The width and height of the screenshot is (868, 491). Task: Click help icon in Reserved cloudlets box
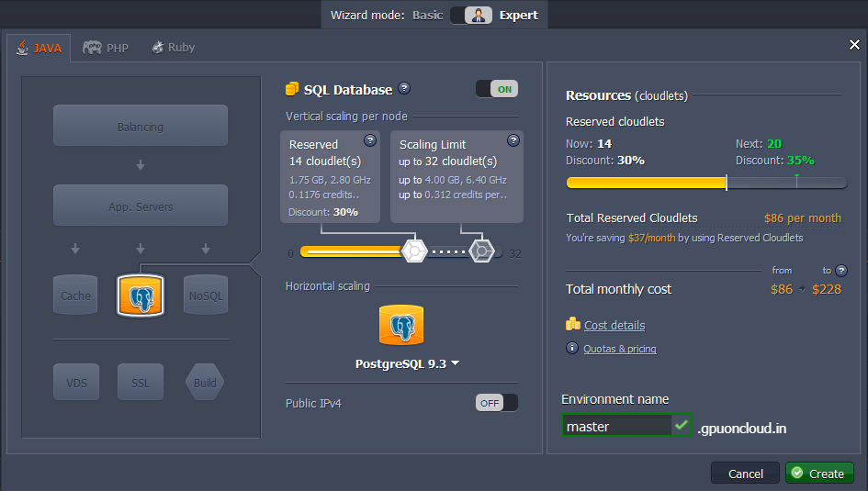(x=370, y=140)
